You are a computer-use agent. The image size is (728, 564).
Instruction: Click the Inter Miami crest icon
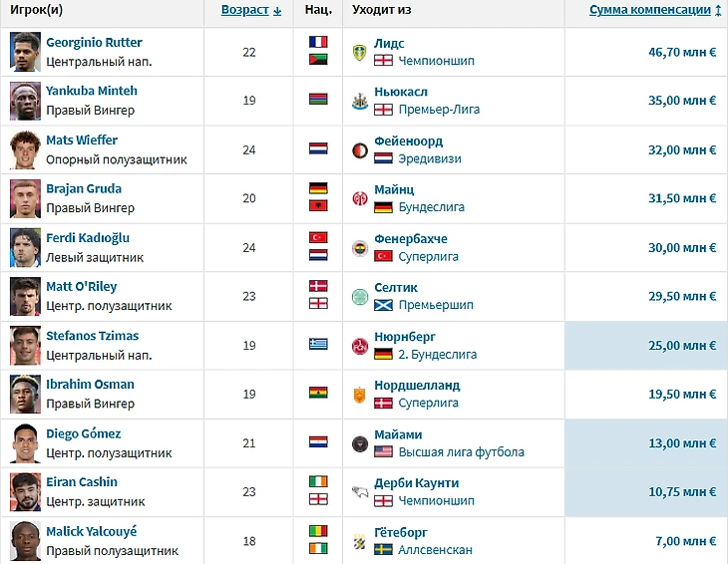coord(360,442)
